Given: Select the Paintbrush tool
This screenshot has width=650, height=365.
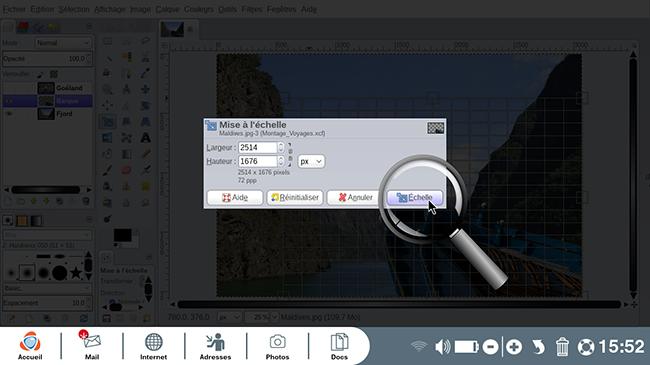Looking at the screenshot, I should point(108,170).
